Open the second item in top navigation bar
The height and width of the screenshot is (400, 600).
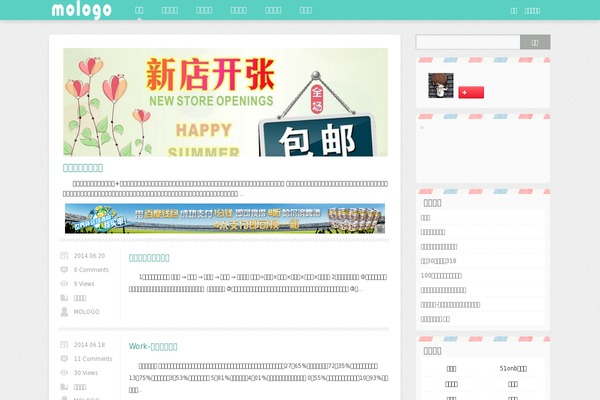[x=170, y=10]
